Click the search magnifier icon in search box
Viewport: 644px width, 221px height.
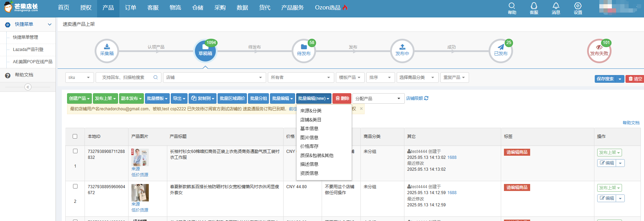[155, 78]
